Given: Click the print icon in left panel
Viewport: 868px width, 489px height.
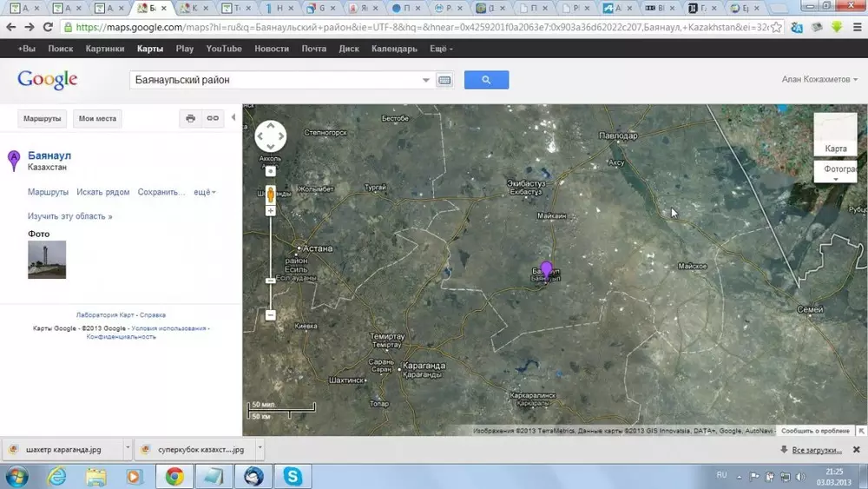Looking at the screenshot, I should 191,118.
